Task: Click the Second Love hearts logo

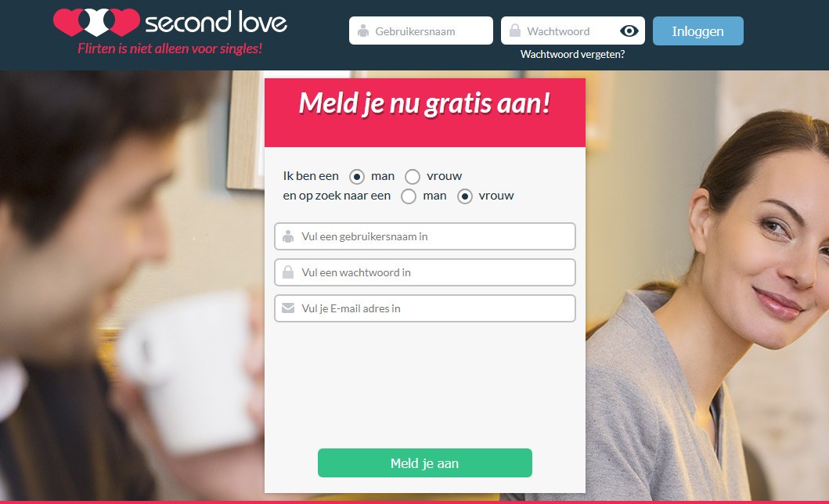Action: pyautogui.click(x=97, y=22)
